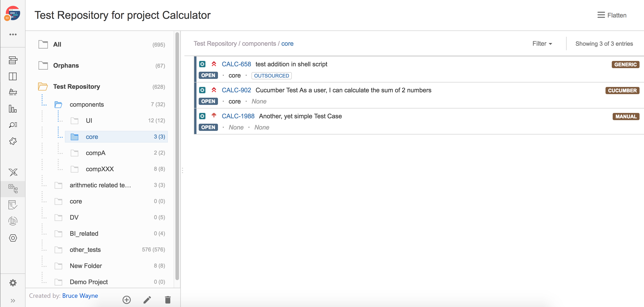644x307 pixels.
Task: Click the 'Another, yet simple Test Case' summary
Action: 300,116
